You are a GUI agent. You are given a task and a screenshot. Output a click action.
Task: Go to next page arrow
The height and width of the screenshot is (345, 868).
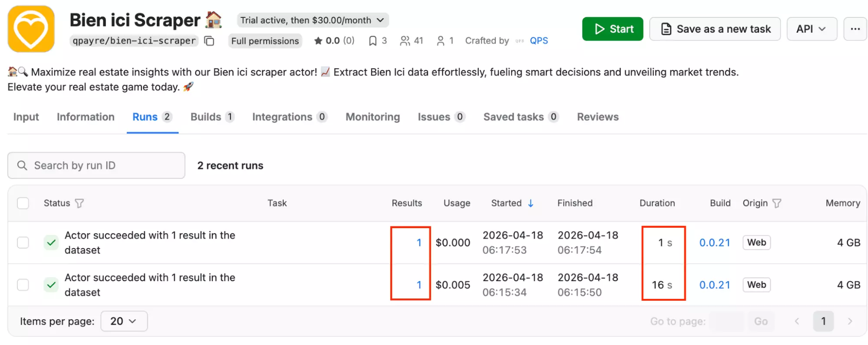pyautogui.click(x=850, y=322)
